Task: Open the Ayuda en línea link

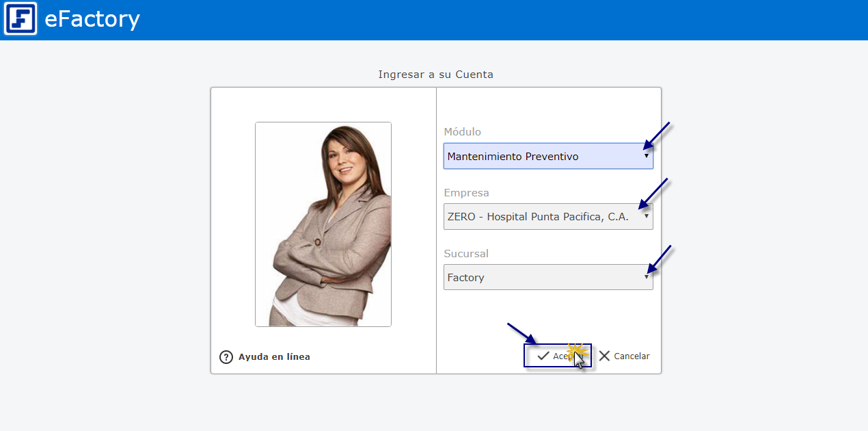Action: (274, 357)
